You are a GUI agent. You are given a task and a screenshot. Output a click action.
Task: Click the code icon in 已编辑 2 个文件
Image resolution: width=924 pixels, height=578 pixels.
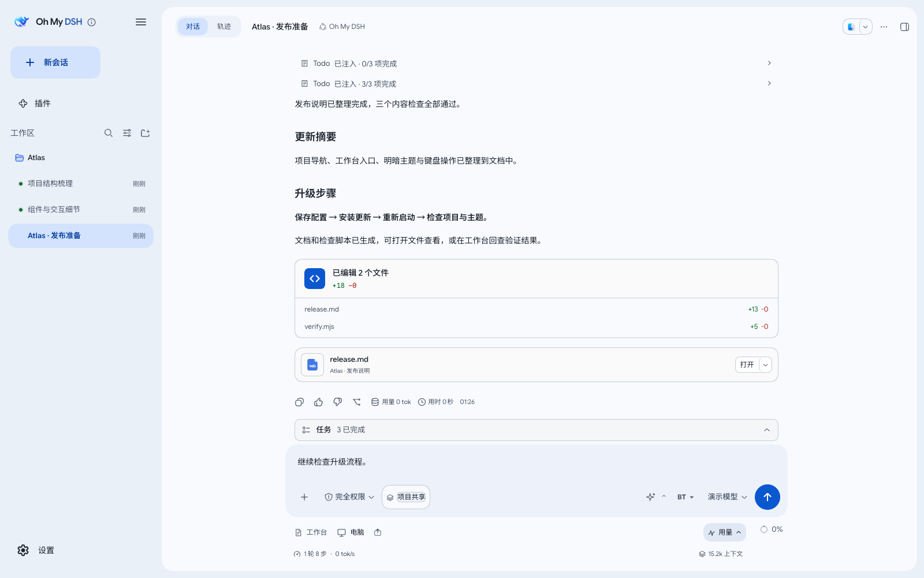point(315,279)
